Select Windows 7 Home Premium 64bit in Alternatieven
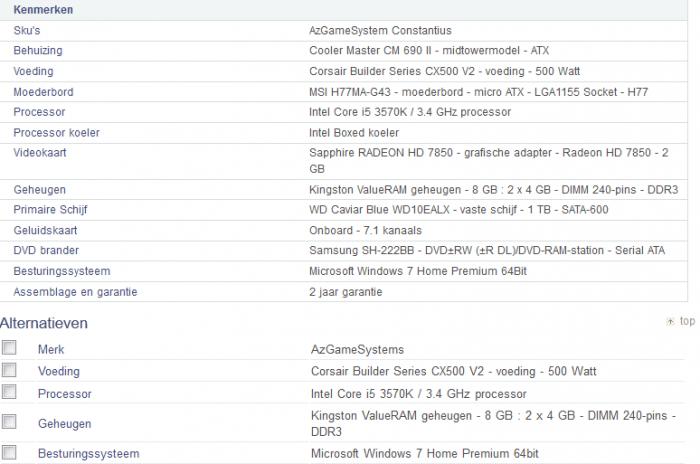 click(425, 454)
